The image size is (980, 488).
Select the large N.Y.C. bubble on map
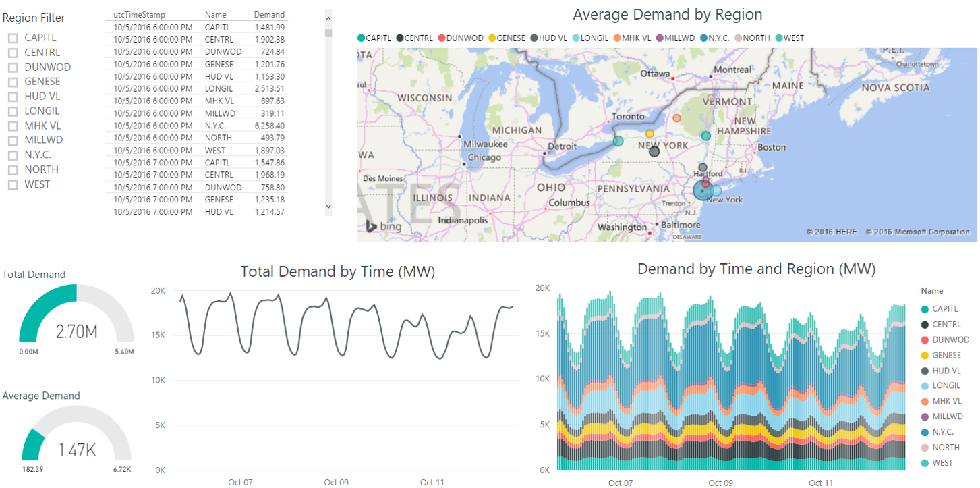click(703, 191)
